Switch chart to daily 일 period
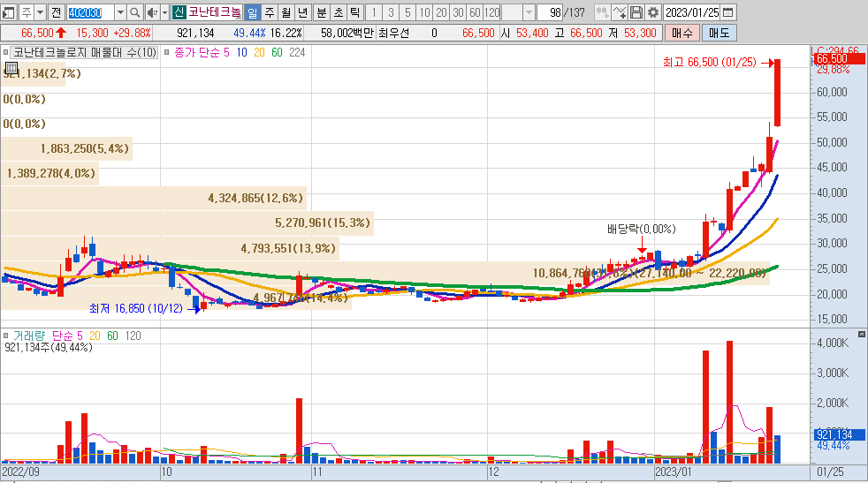Viewport: 868px width, 483px height. coord(252,12)
